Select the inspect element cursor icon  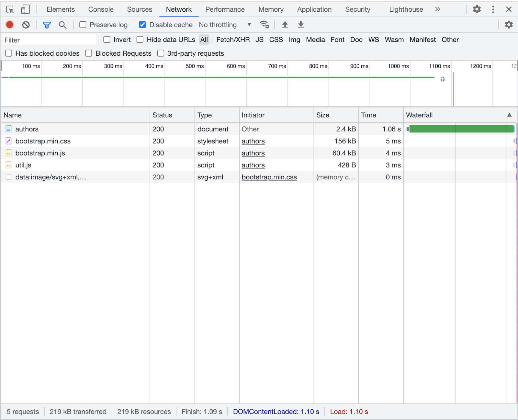tap(10, 9)
